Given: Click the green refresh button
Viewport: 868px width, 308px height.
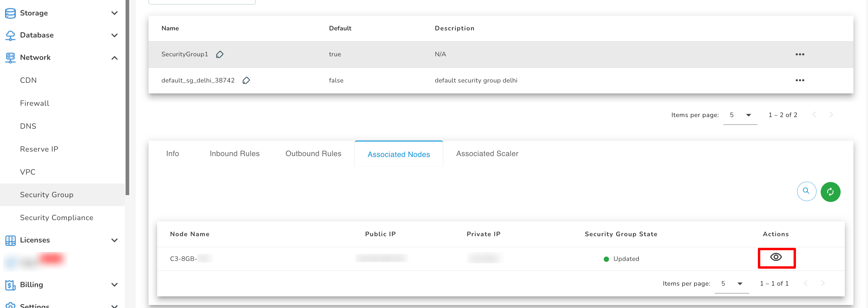Looking at the screenshot, I should point(830,192).
